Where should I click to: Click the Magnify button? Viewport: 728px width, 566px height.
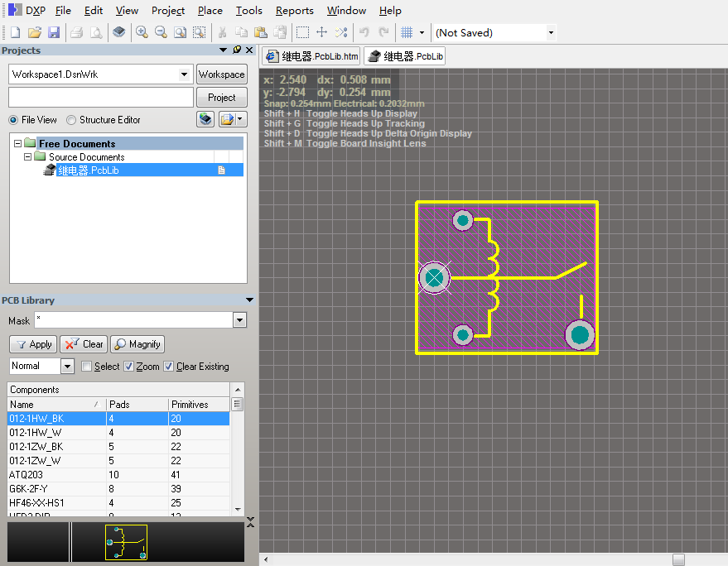pyautogui.click(x=137, y=344)
